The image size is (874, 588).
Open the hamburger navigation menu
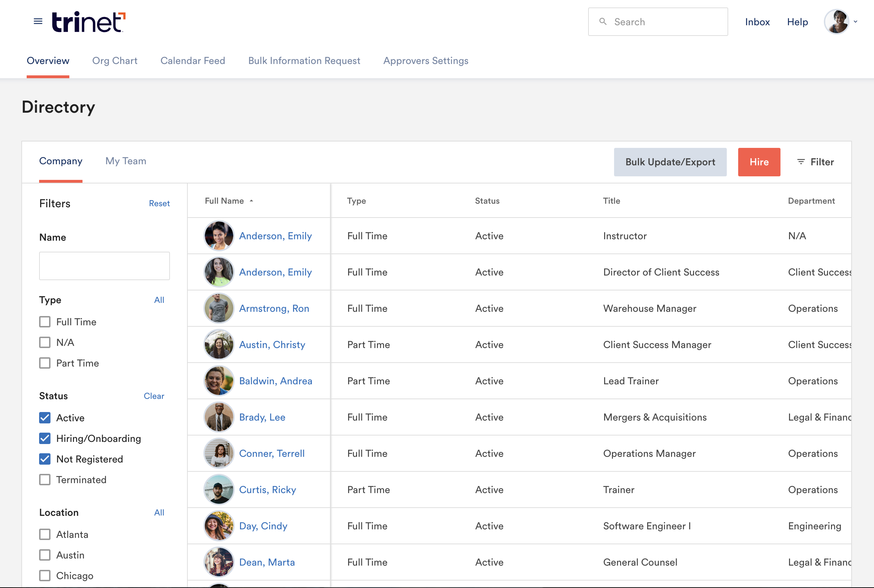(x=38, y=21)
